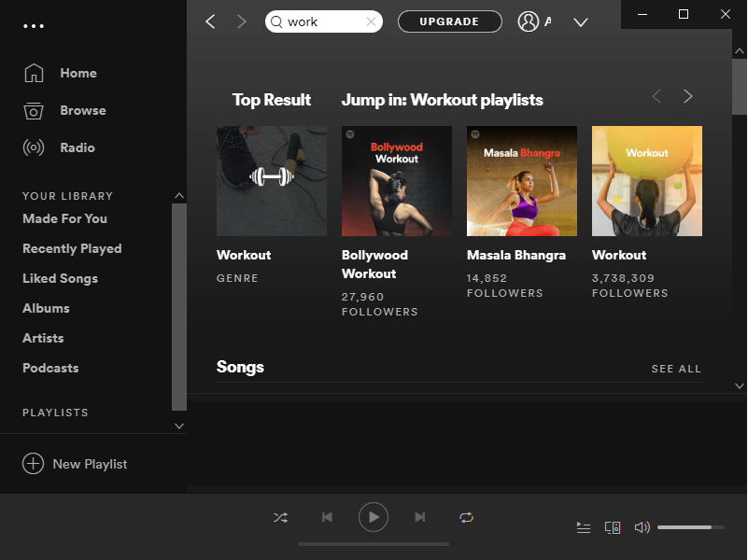Screen dimensions: 748x560
Task: Click the Workout title above GENRE label
Action: pos(244,256)
